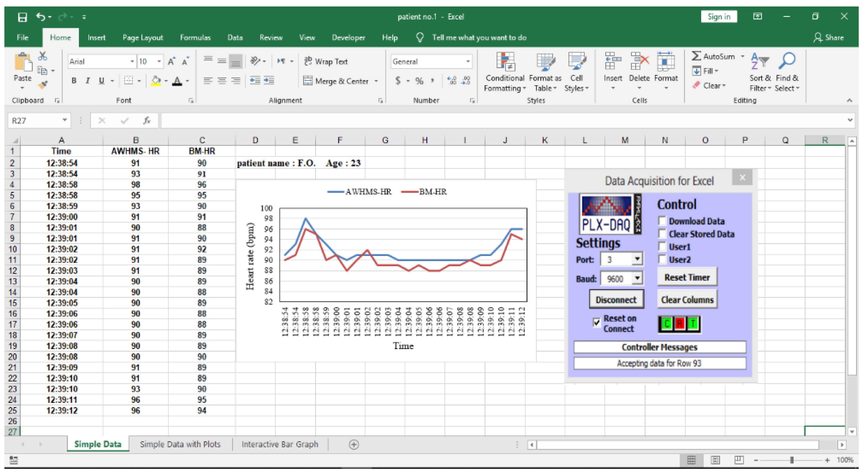Open the Port dropdown in PLX-DAQ
Screen dimensions: 868x475
click(x=637, y=259)
